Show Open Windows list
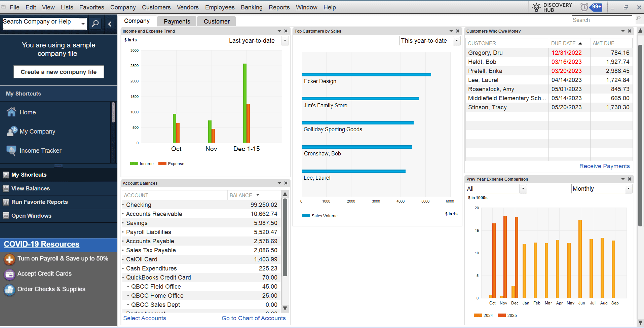This screenshot has height=328, width=644. coord(59,216)
